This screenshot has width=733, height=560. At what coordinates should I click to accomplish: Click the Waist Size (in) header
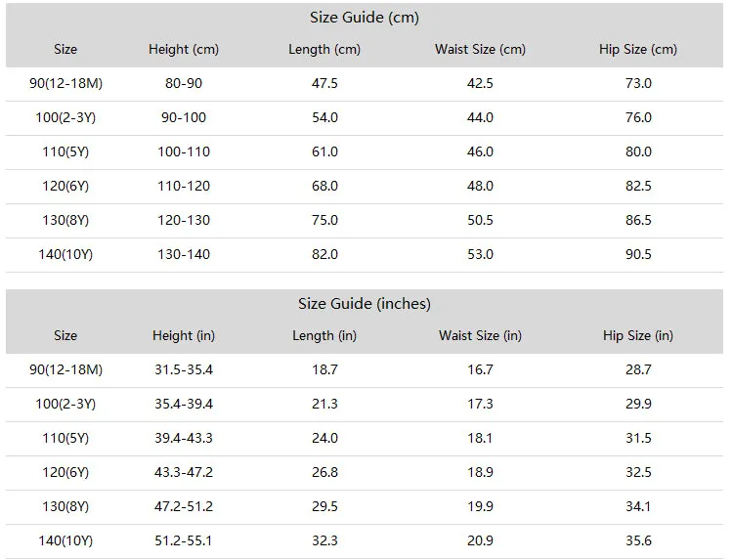pyautogui.click(x=480, y=335)
